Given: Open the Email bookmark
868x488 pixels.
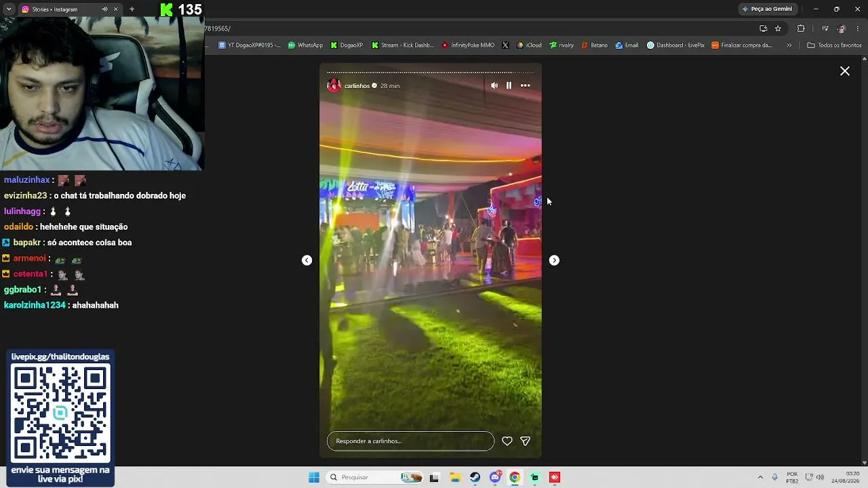Looking at the screenshot, I should pyautogui.click(x=627, y=45).
